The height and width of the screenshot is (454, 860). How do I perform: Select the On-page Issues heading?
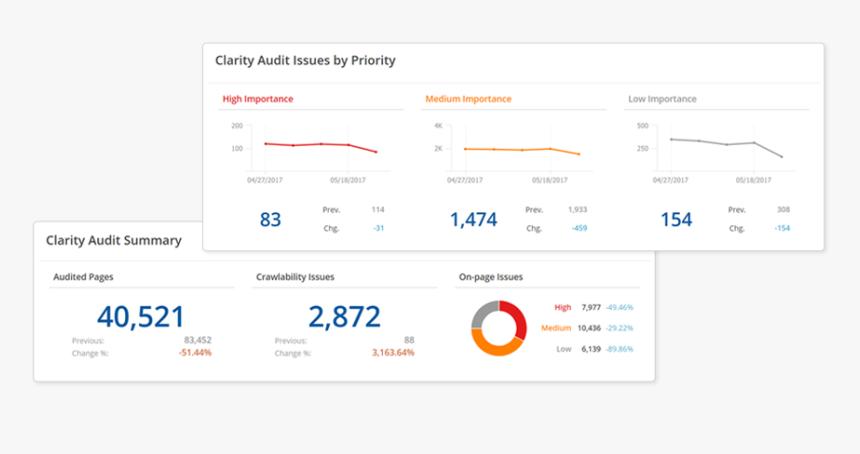click(x=491, y=277)
